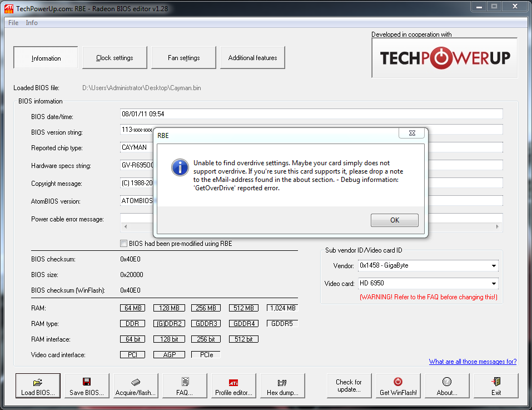Viewport: 532px width, 410px height.
Task: Click OK in the RBE dialog
Action: point(395,220)
